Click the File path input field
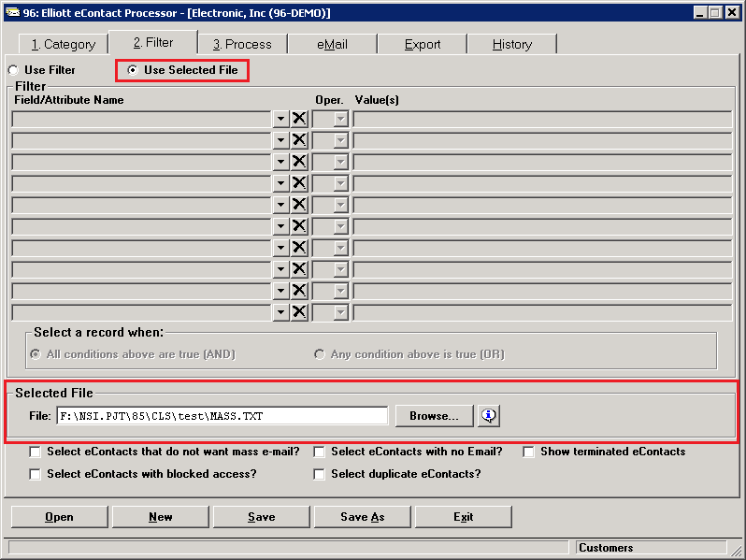The width and height of the screenshot is (746, 560). tap(222, 416)
